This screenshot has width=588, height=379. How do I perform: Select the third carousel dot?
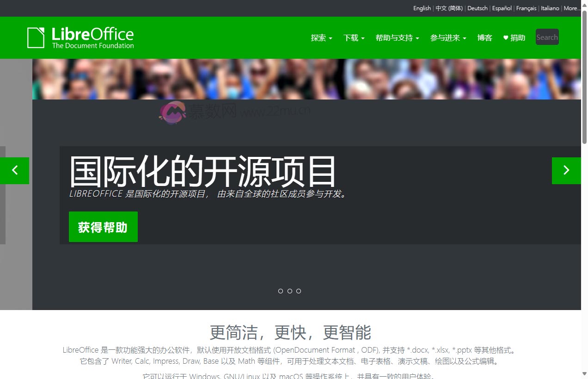click(x=299, y=291)
